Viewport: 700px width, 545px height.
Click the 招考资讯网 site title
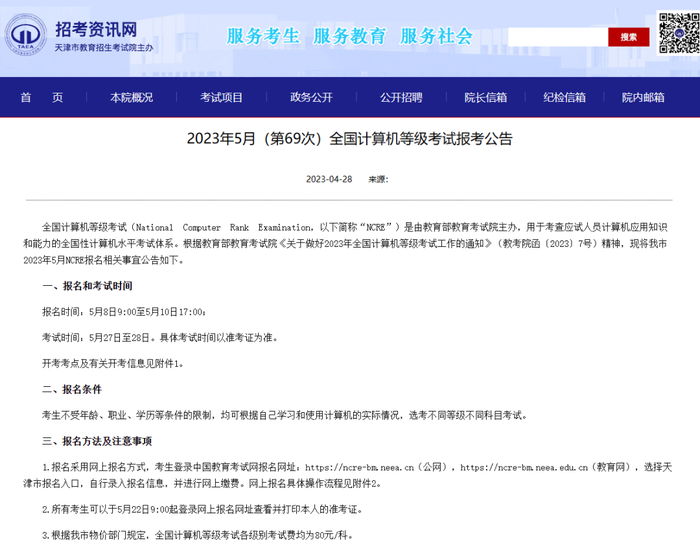point(95,25)
